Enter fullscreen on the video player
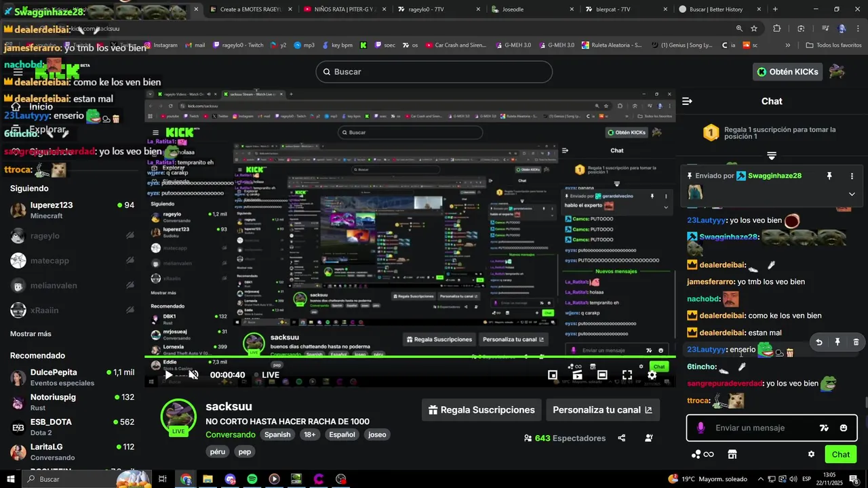Image resolution: width=868 pixels, height=488 pixels. [x=627, y=375]
